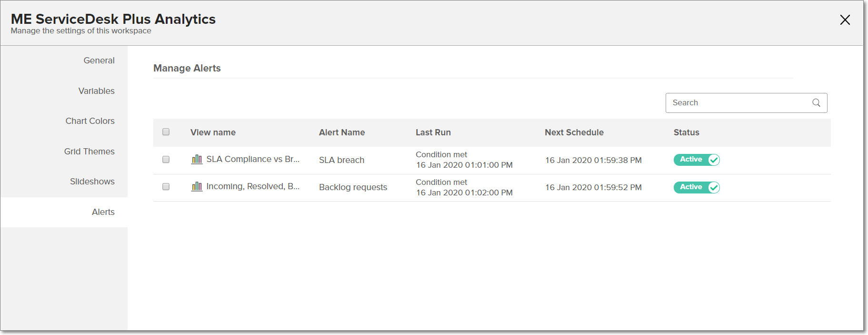Click chart icon beside Incoming, Resolved view
Image resolution: width=868 pixels, height=335 pixels.
(197, 187)
